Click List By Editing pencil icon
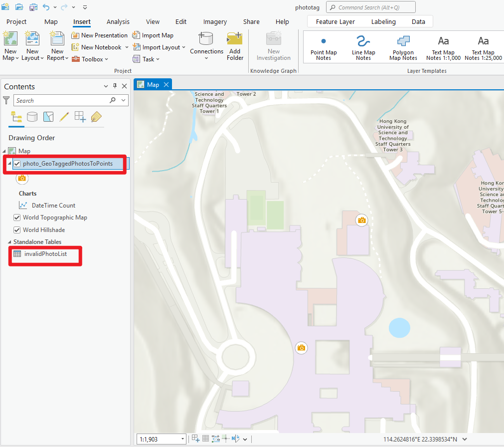504x447 pixels. (x=64, y=117)
